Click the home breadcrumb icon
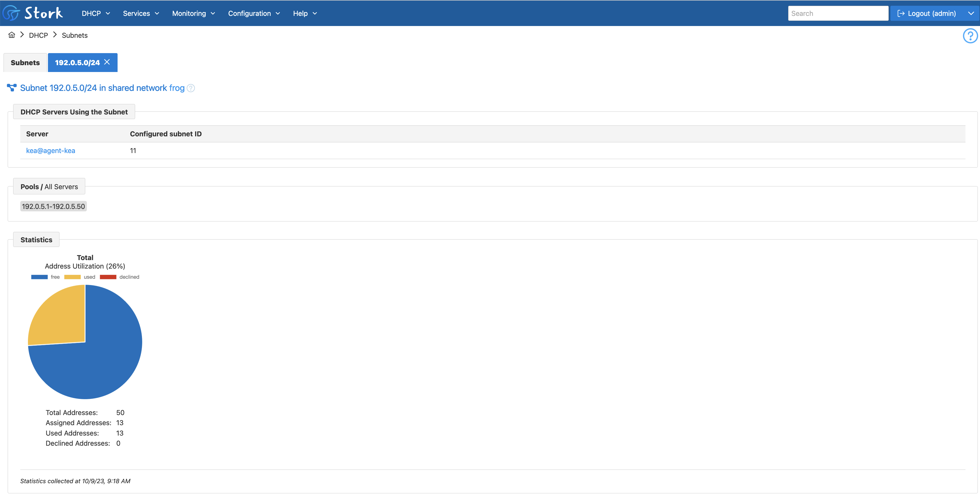 pyautogui.click(x=12, y=34)
